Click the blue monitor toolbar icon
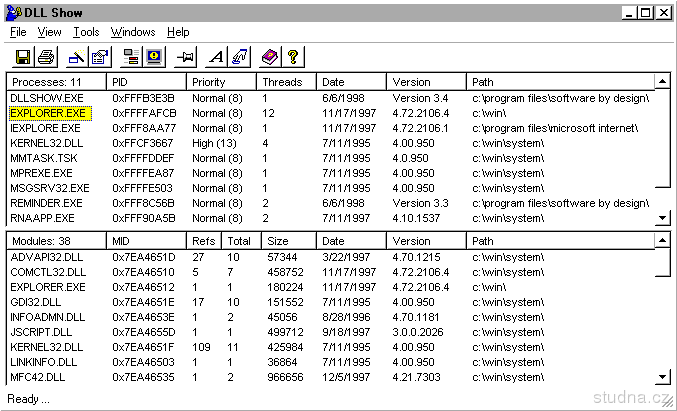Image resolution: width=677 pixels, height=411 pixels. 153,56
